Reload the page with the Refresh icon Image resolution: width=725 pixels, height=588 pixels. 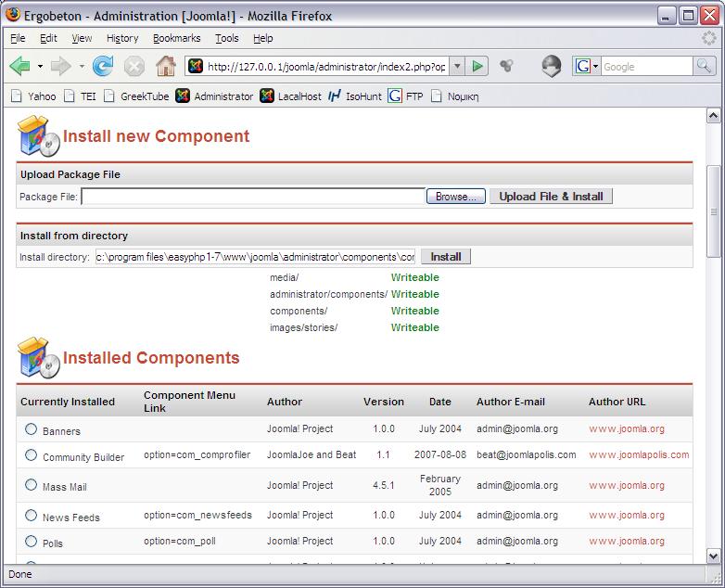click(x=103, y=66)
